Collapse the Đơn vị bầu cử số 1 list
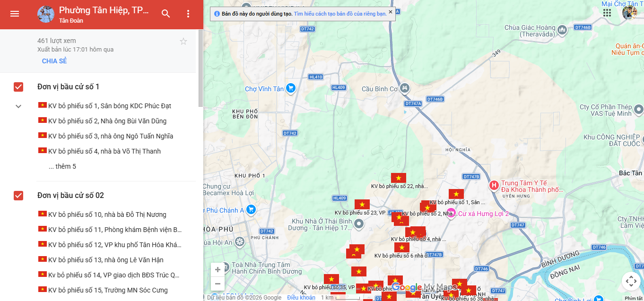Viewport: 644px width, 301px height. tap(18, 106)
